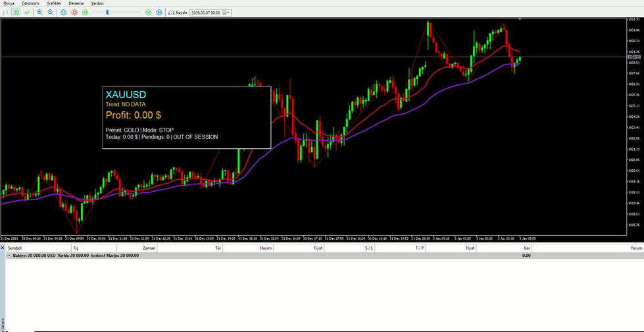
Task: Click the blue skip-to-end button
Action: coord(159,13)
